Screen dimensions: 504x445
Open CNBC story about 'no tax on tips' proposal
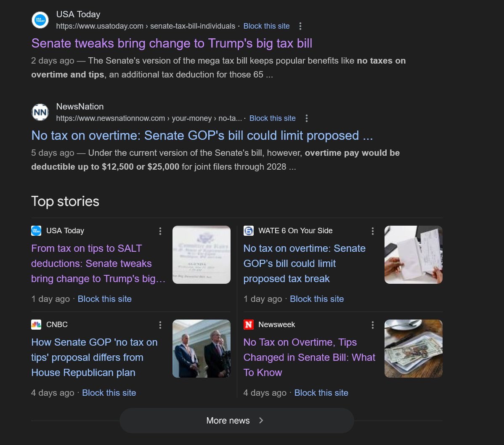95,357
